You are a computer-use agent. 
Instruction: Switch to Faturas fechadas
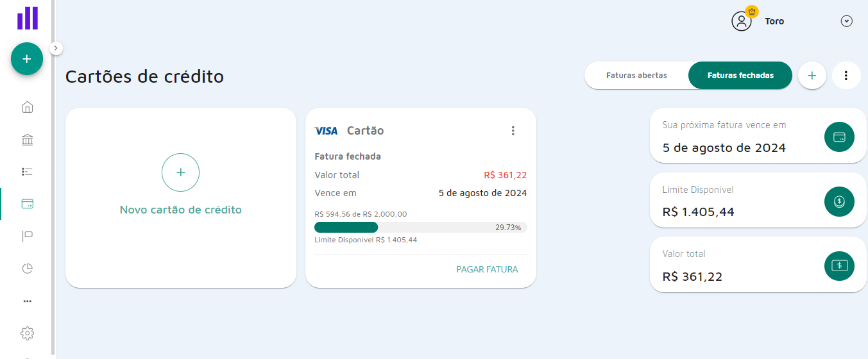(x=740, y=76)
